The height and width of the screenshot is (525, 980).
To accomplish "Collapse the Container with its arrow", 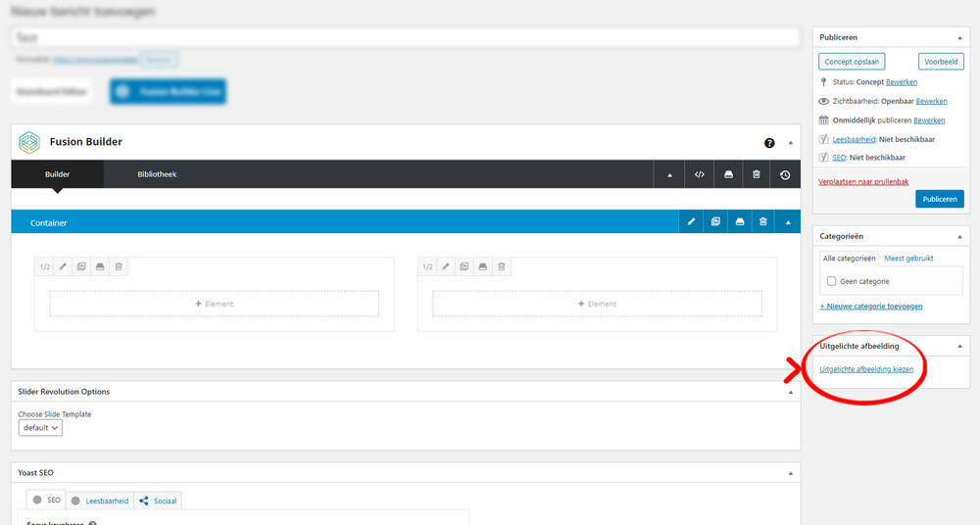I will click(788, 222).
